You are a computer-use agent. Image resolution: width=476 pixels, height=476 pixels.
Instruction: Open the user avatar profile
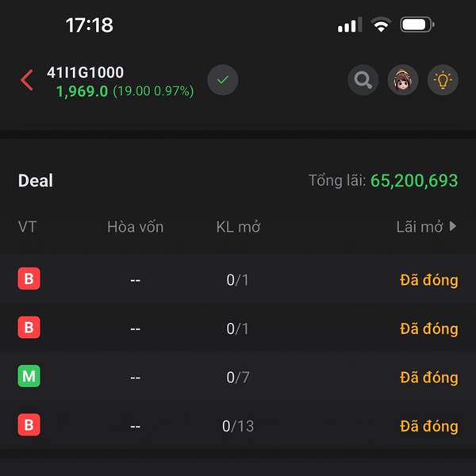tap(403, 80)
